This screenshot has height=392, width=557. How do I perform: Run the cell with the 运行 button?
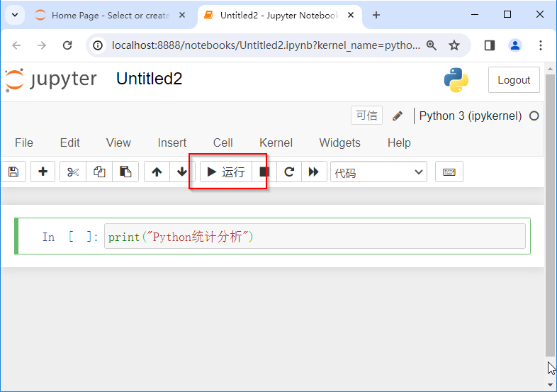(226, 172)
